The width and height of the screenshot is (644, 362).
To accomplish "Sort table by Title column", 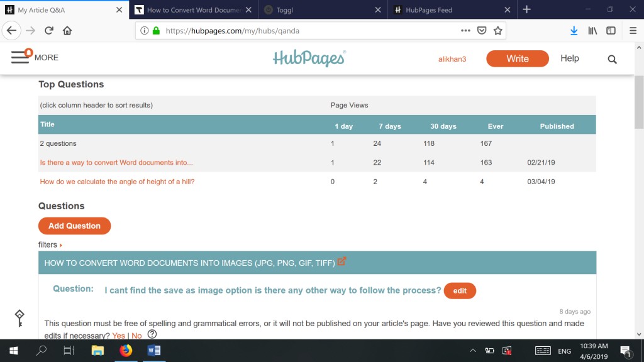I will click(x=47, y=124).
